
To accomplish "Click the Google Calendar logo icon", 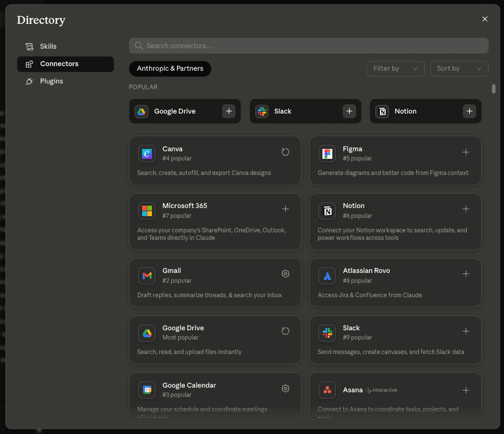I will tap(147, 390).
